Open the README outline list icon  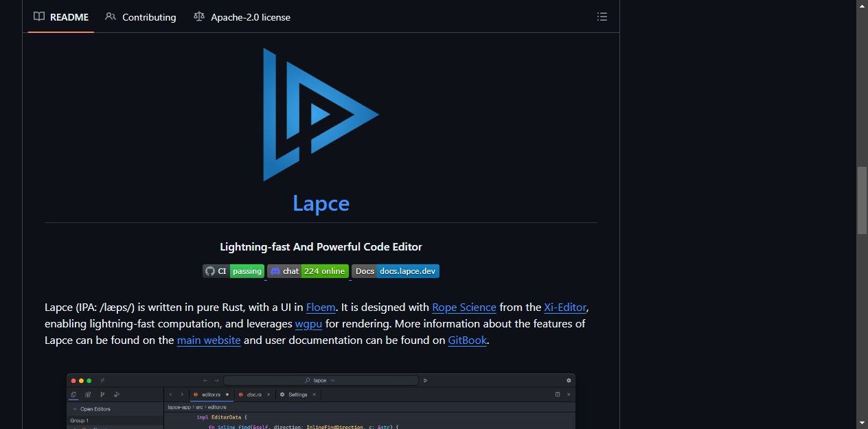(602, 16)
